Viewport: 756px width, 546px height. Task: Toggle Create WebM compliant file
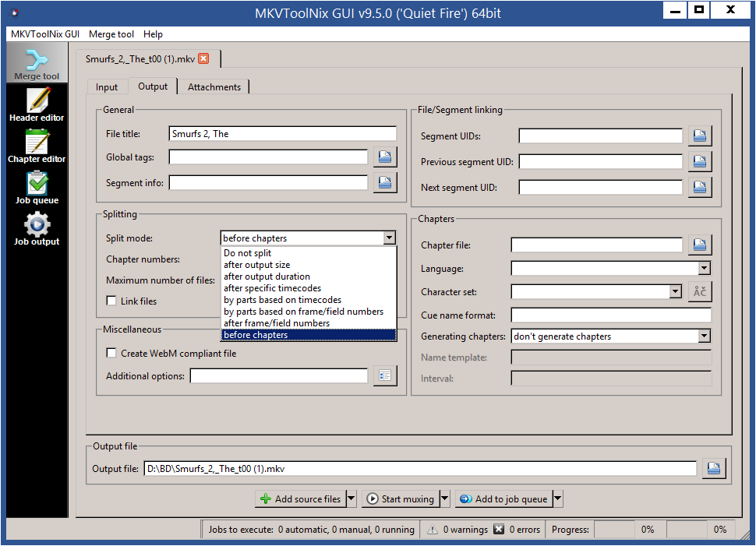[111, 353]
